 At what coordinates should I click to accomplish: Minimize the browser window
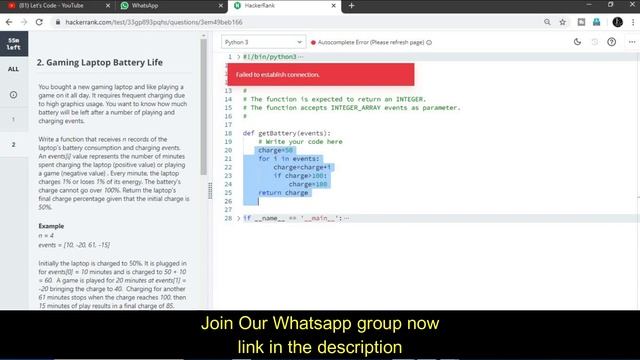[589, 5]
